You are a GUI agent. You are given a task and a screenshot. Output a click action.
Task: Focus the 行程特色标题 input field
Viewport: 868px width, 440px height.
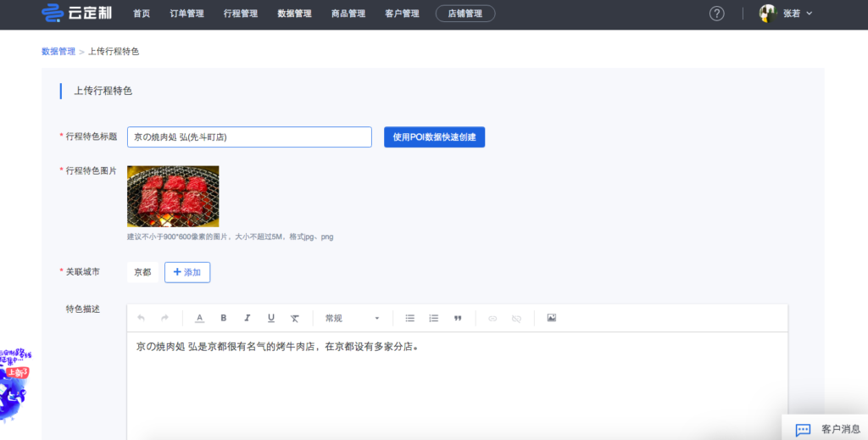pyautogui.click(x=250, y=137)
